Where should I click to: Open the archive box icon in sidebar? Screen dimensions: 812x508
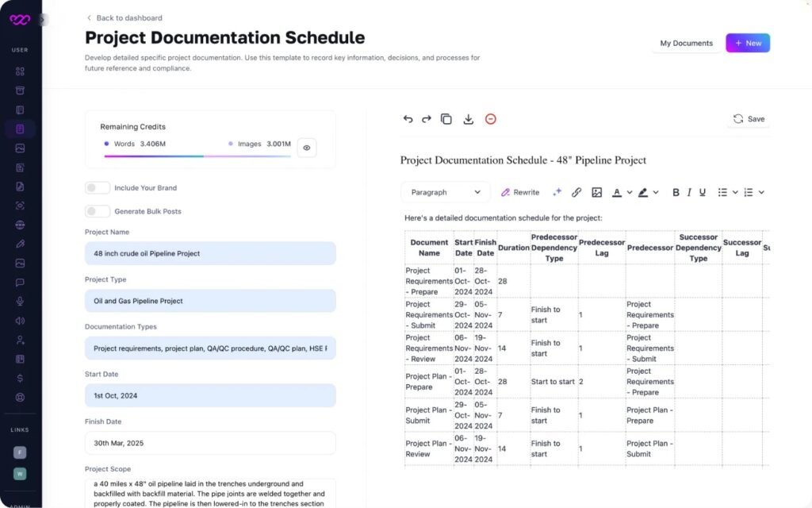pos(20,90)
